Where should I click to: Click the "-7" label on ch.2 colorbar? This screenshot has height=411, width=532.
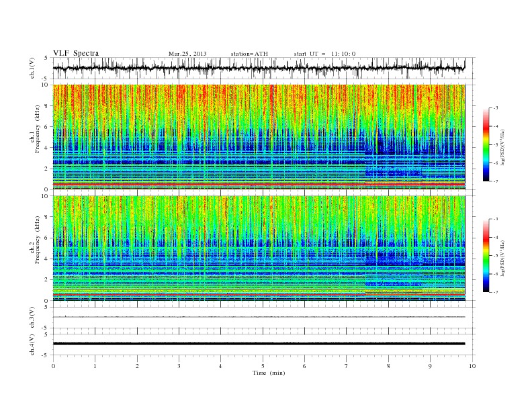coord(496,292)
